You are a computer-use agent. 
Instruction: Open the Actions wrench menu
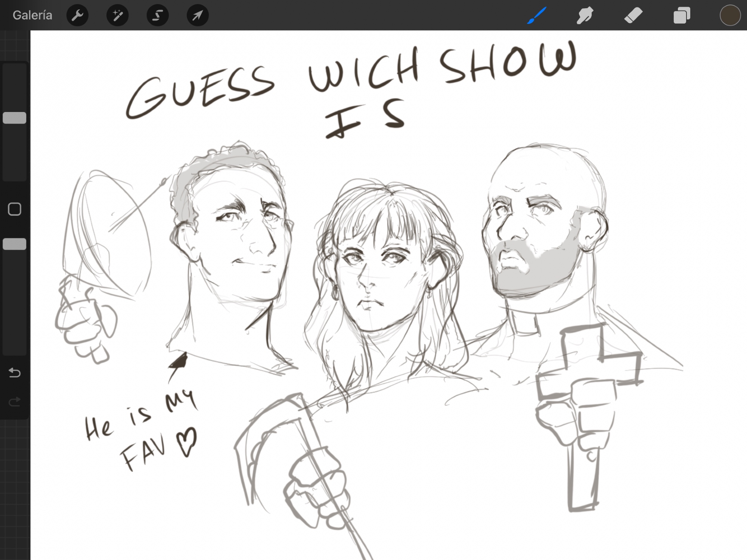pyautogui.click(x=77, y=15)
